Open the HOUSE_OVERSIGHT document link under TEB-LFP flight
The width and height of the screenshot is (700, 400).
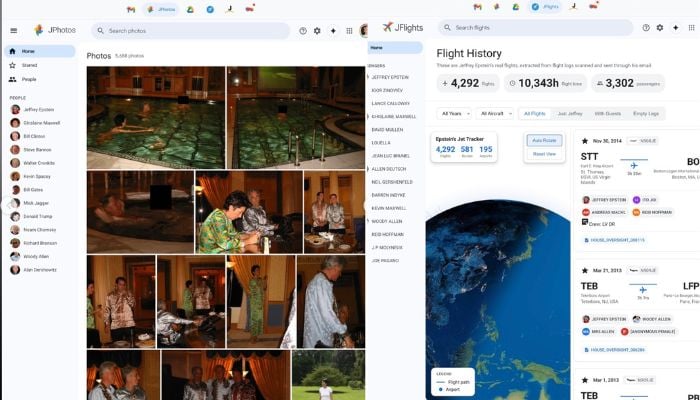pyautogui.click(x=614, y=350)
